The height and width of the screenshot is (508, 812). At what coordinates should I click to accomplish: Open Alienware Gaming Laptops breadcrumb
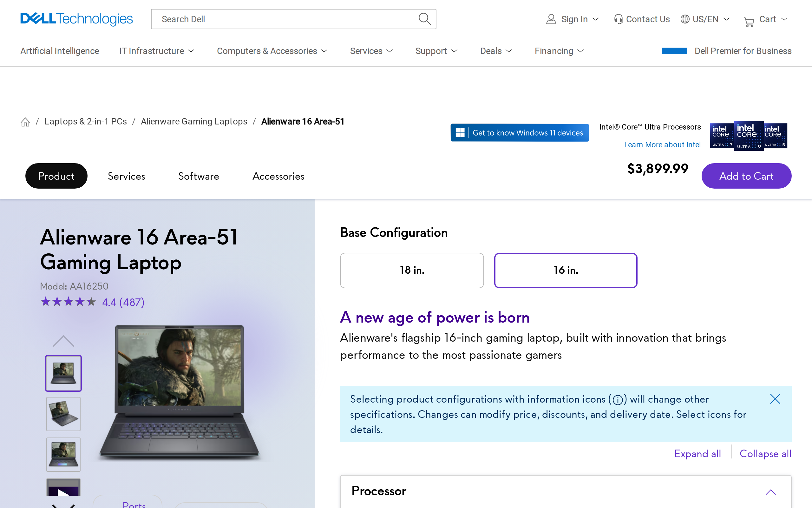tap(194, 122)
